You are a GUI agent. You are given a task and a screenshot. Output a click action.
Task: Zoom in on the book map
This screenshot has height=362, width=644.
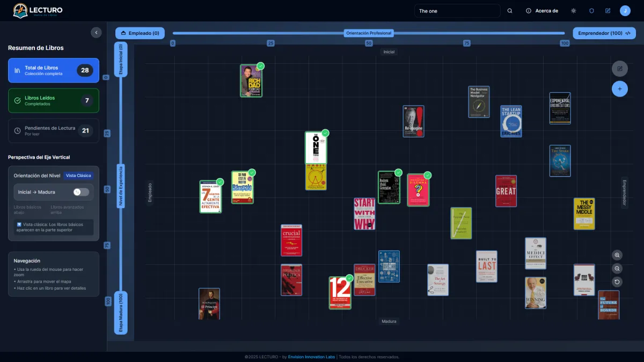coord(618,255)
